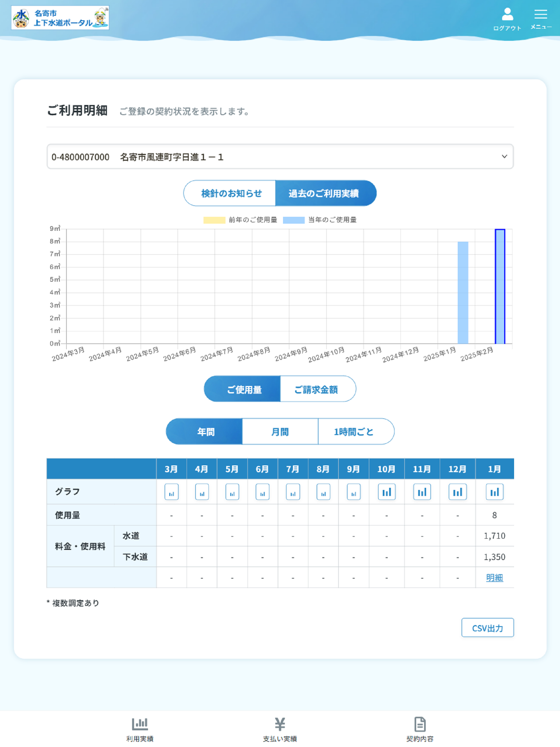Click the 料金・使用料 row header
Viewport: 560px width, 747px height.
[80, 546]
